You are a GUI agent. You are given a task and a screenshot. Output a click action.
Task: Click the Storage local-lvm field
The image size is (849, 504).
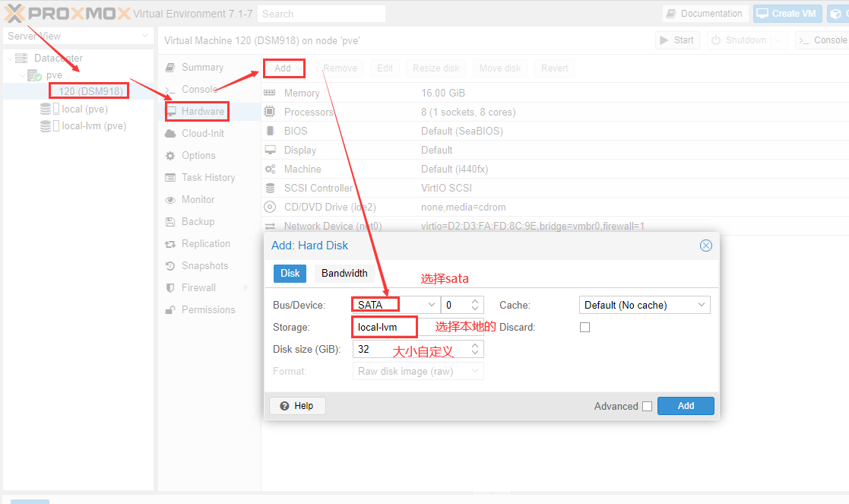(x=418, y=327)
